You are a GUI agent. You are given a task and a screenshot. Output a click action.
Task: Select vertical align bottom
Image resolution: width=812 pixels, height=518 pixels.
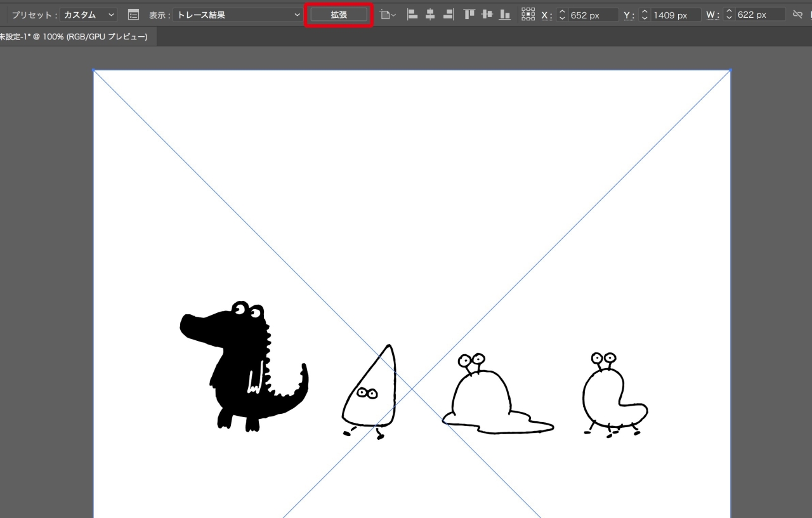click(x=504, y=13)
